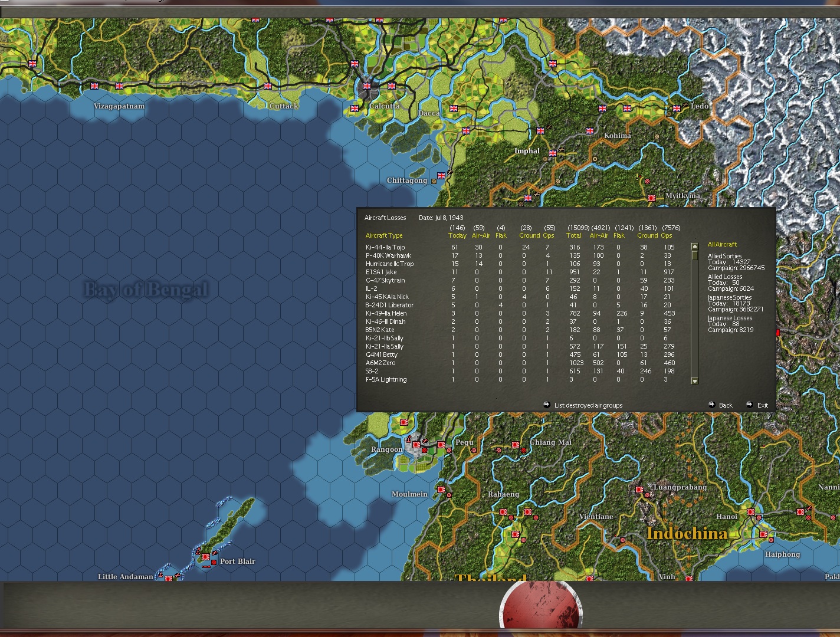Select the Japanese flag above Haiphong
The width and height of the screenshot is (840, 637).
tap(763, 534)
